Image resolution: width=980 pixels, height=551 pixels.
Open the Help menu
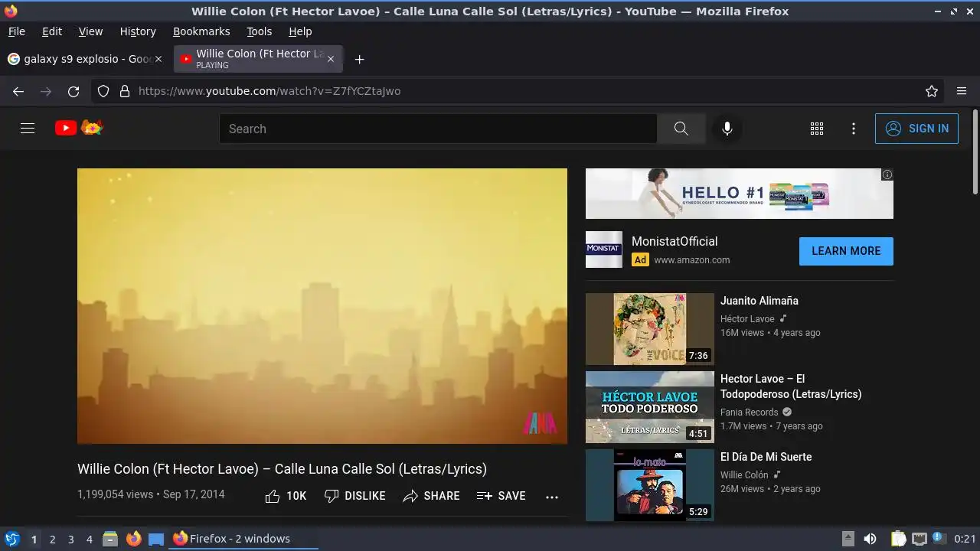300,31
